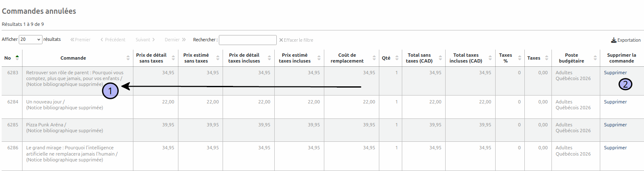The height and width of the screenshot is (171, 644).
Task: Open the Afficher results count dropdown
Action: pyautogui.click(x=30, y=40)
